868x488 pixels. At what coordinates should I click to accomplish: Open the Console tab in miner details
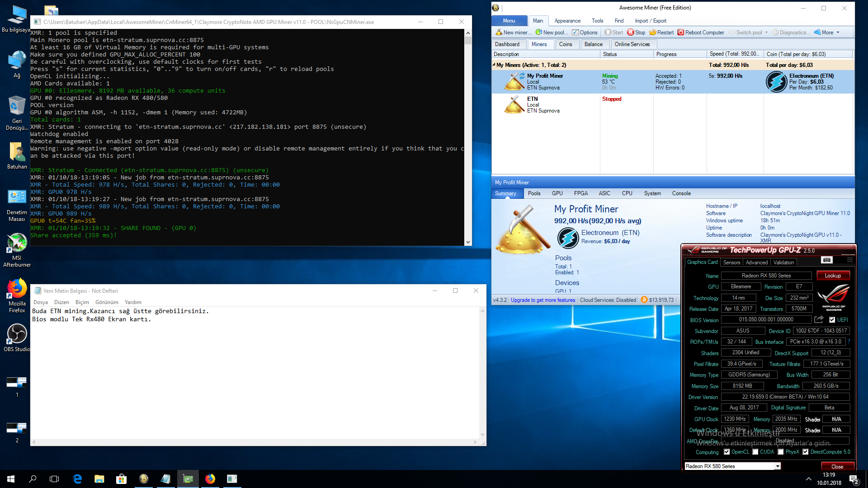[x=681, y=193]
